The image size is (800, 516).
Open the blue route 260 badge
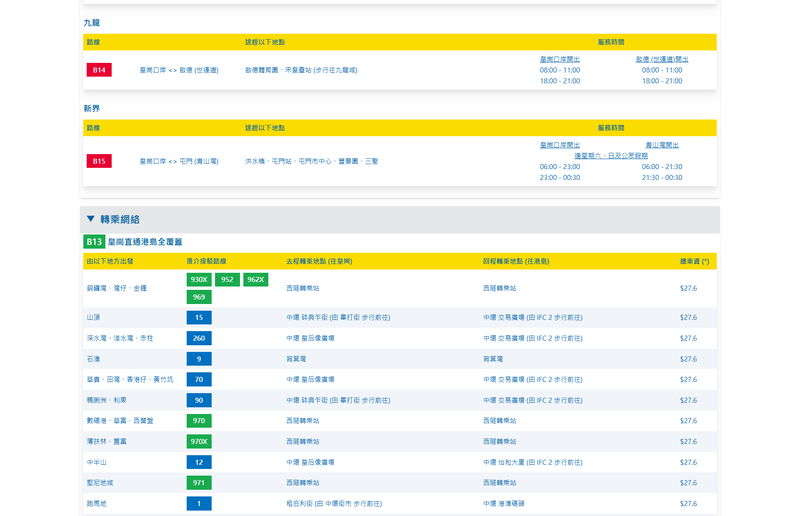(x=199, y=338)
